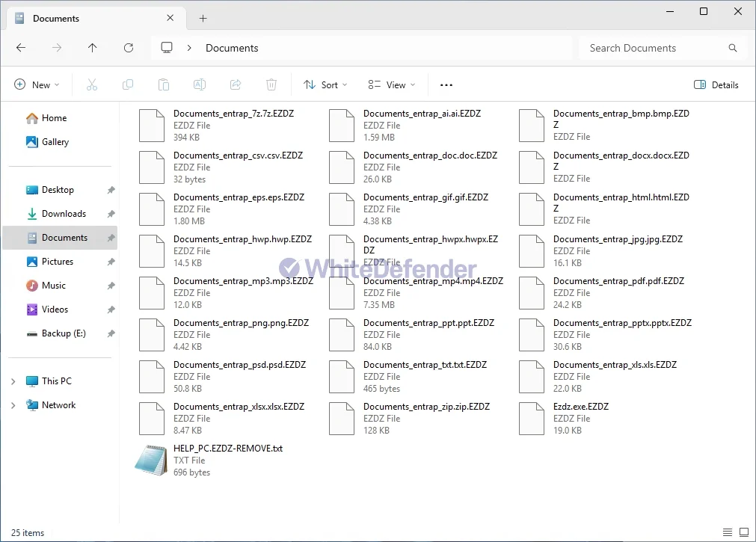Click the Cut scissors icon in toolbar

pos(92,85)
